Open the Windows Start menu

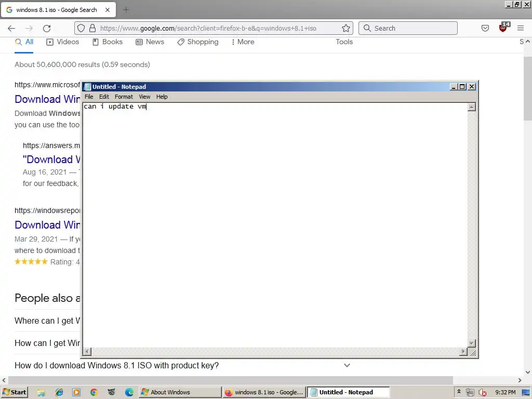click(14, 392)
